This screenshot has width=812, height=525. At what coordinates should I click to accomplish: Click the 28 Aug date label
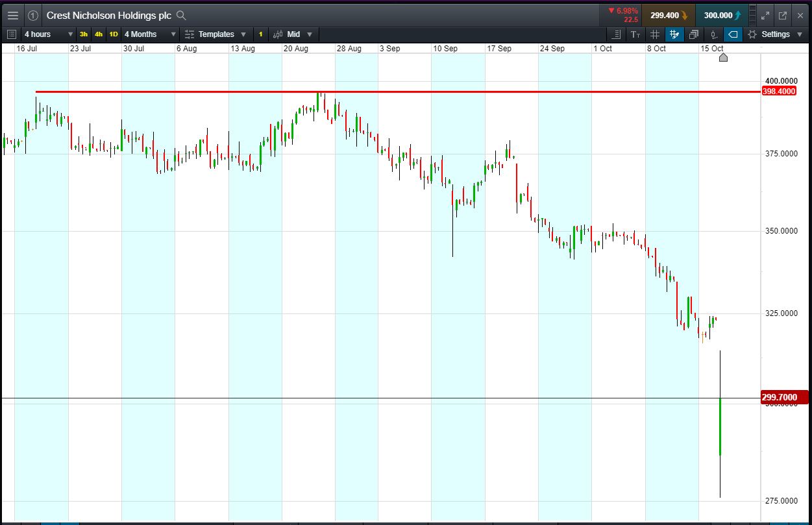point(349,49)
